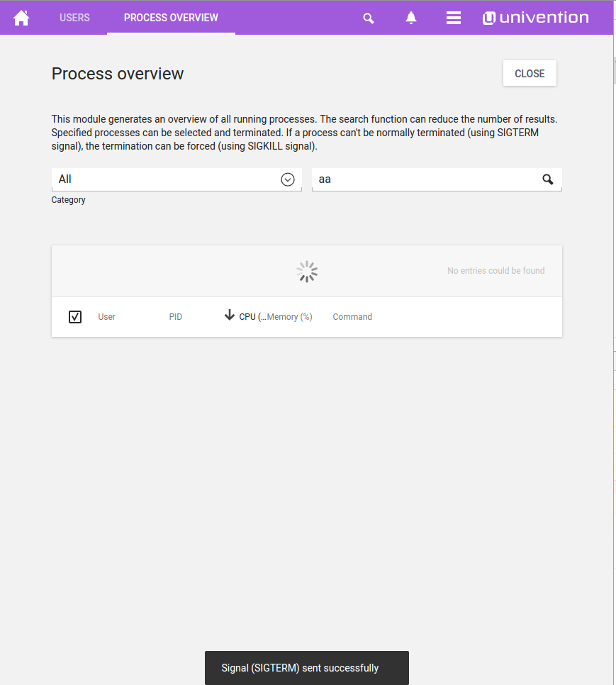Image resolution: width=616 pixels, height=685 pixels.
Task: Switch to the Users tab
Action: click(74, 18)
